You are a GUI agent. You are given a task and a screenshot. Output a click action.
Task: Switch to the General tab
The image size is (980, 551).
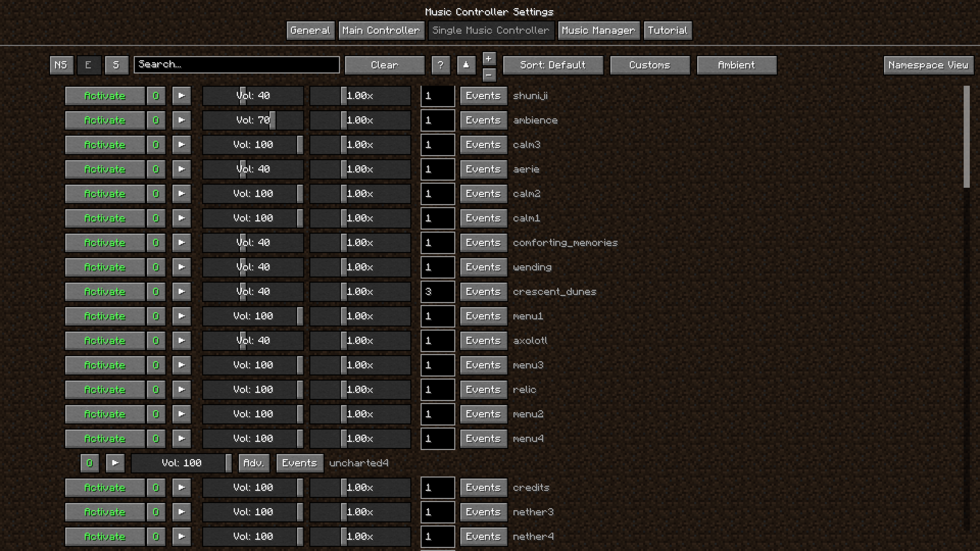(310, 30)
